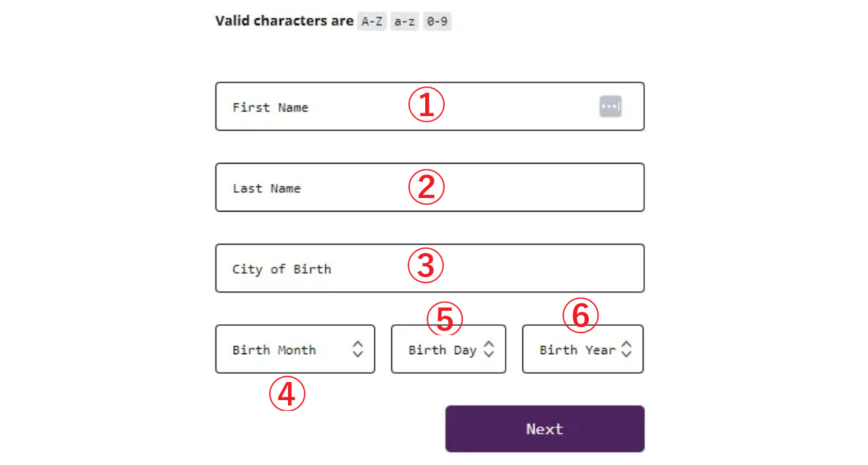Click the autofill icon in First Name field
Screen dimensions: 868x465
tap(610, 106)
